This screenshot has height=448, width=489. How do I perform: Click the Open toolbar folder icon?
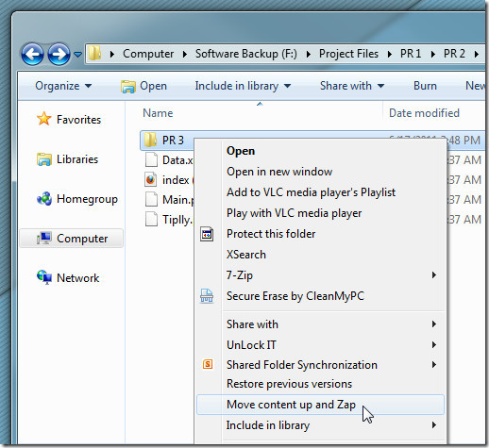pyautogui.click(x=128, y=87)
